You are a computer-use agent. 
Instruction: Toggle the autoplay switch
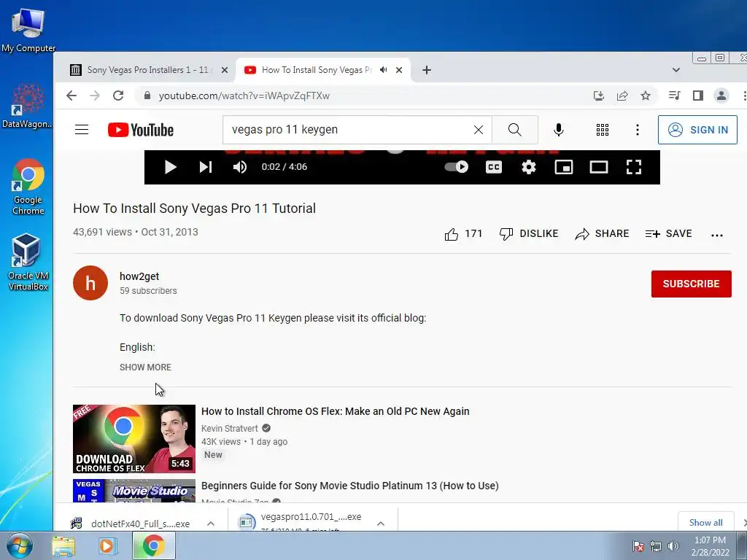[457, 167]
